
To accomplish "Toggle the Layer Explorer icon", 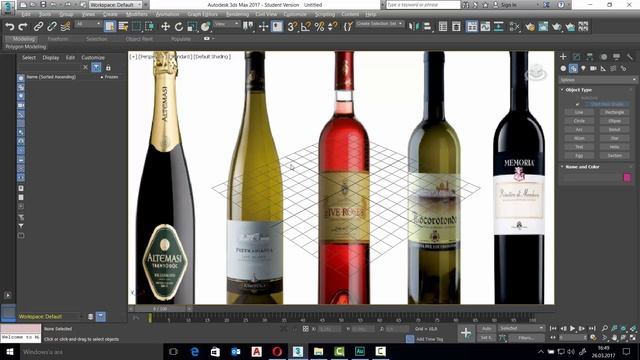I will coord(456,27).
